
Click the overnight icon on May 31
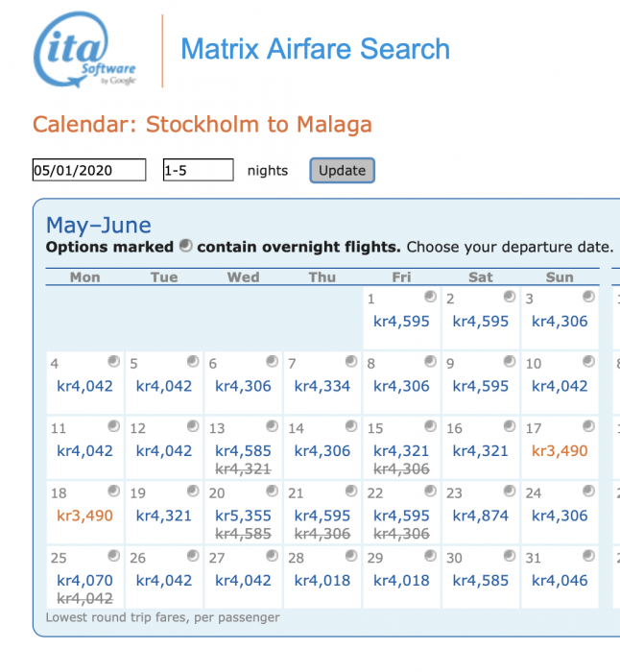tap(588, 555)
